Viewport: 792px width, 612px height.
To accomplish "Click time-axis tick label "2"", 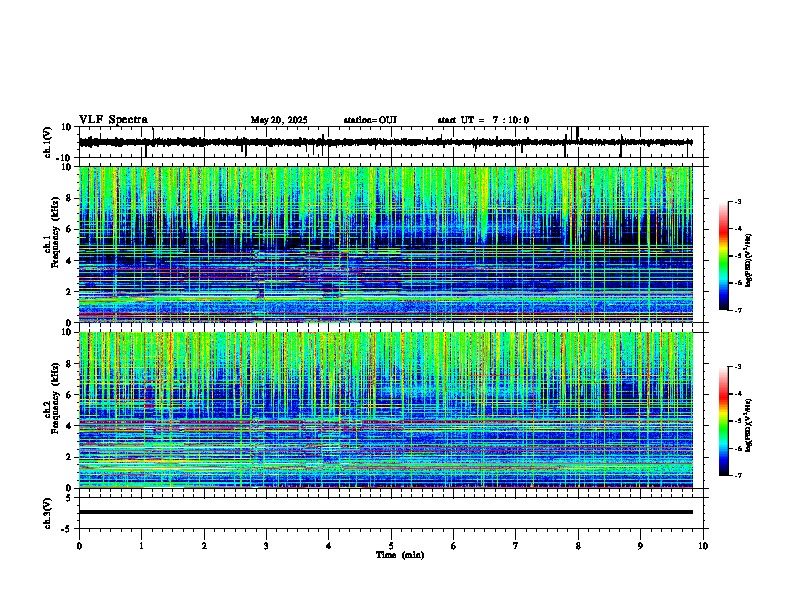I will [x=204, y=546].
